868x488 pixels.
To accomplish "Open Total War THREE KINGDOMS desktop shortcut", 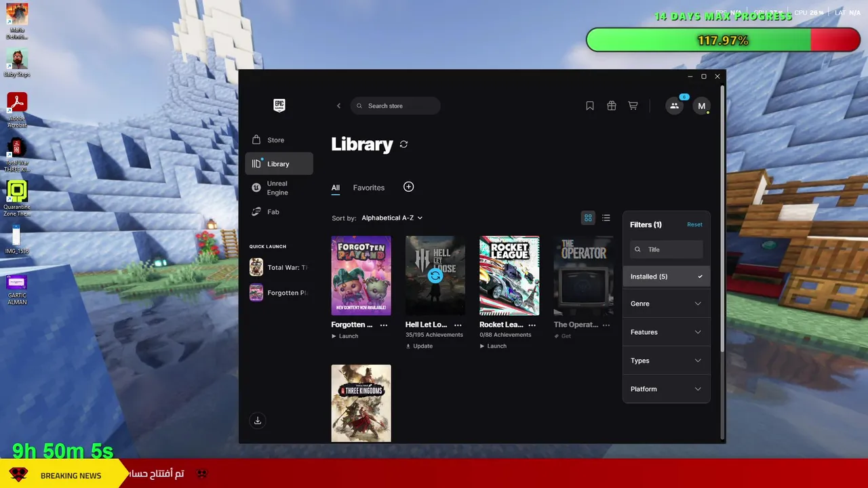I will (17, 155).
